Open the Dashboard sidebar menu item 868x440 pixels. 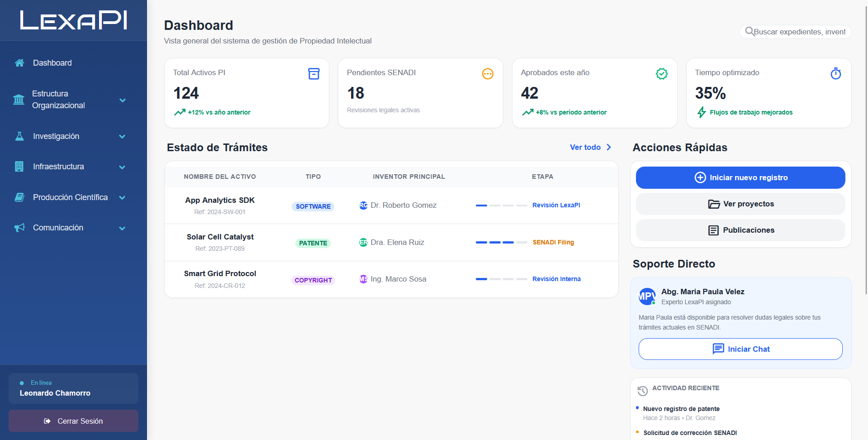click(52, 62)
